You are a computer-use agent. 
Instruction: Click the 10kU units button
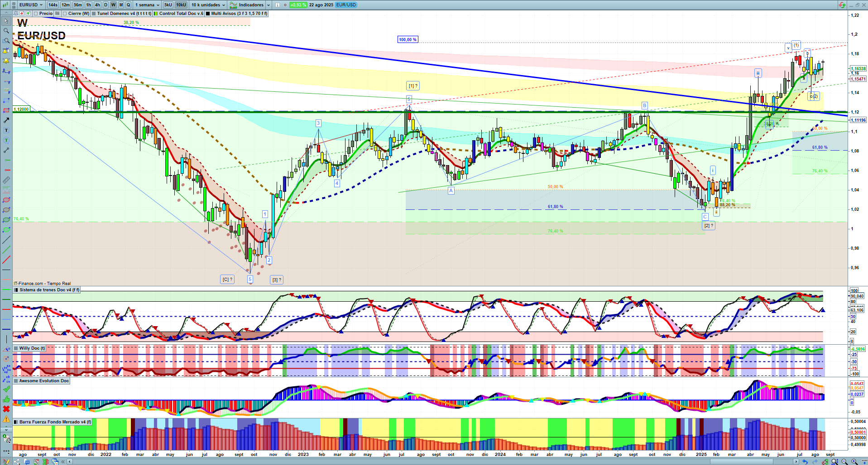click(181, 5)
